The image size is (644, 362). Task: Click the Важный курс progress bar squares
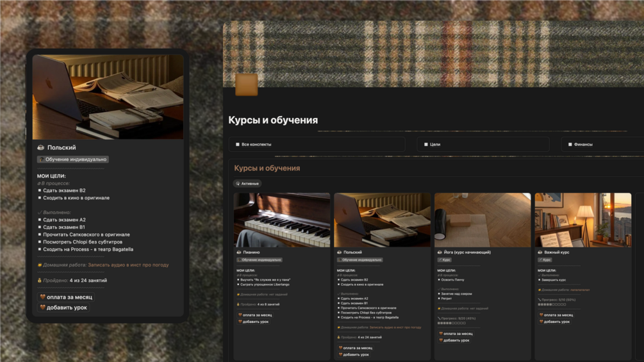pos(552,304)
